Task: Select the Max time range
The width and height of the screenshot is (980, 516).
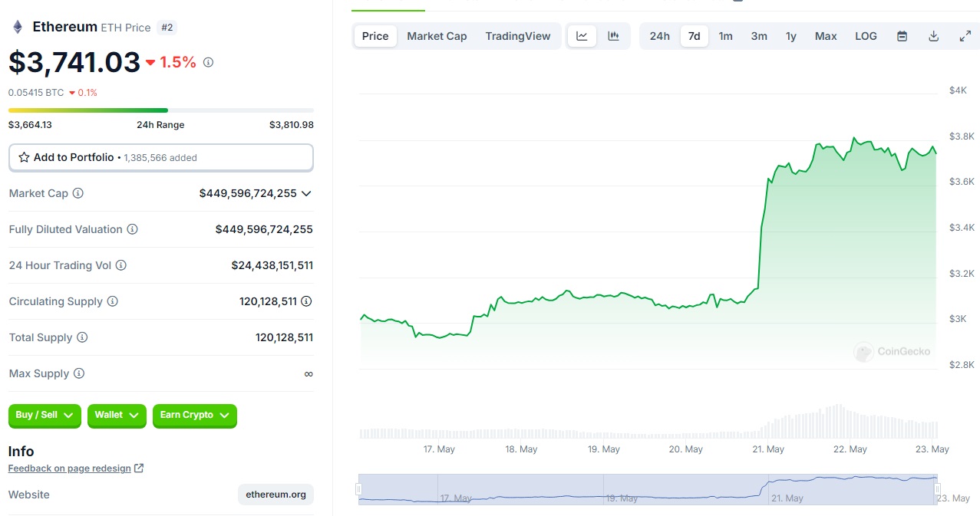Action: [x=826, y=36]
